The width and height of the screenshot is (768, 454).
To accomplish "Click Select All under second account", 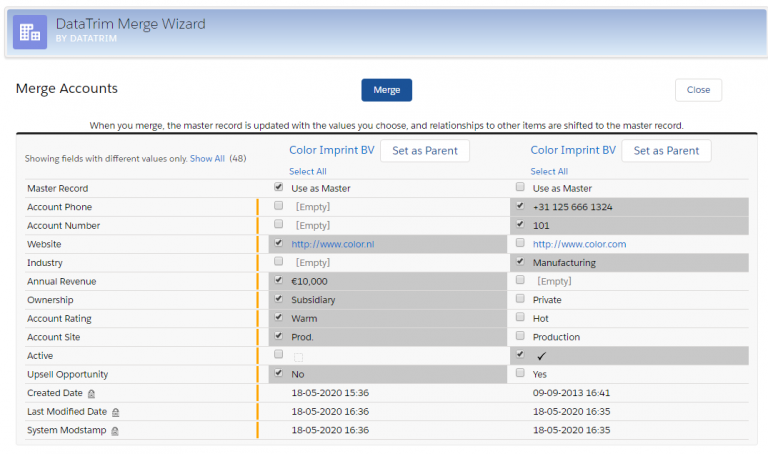I will tap(549, 171).
